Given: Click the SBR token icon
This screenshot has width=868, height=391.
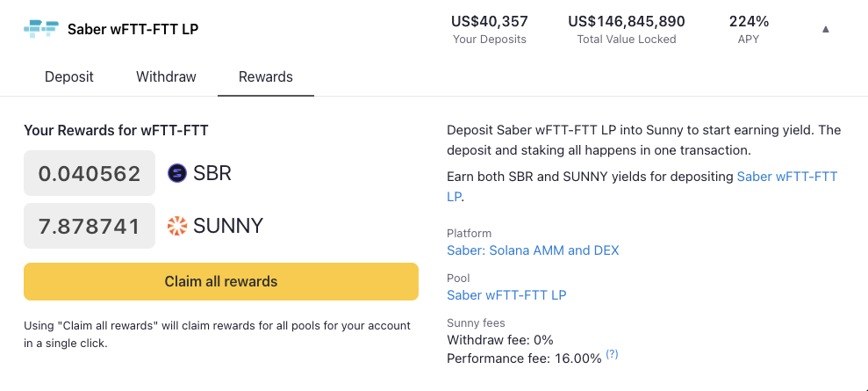Looking at the screenshot, I should tap(177, 173).
